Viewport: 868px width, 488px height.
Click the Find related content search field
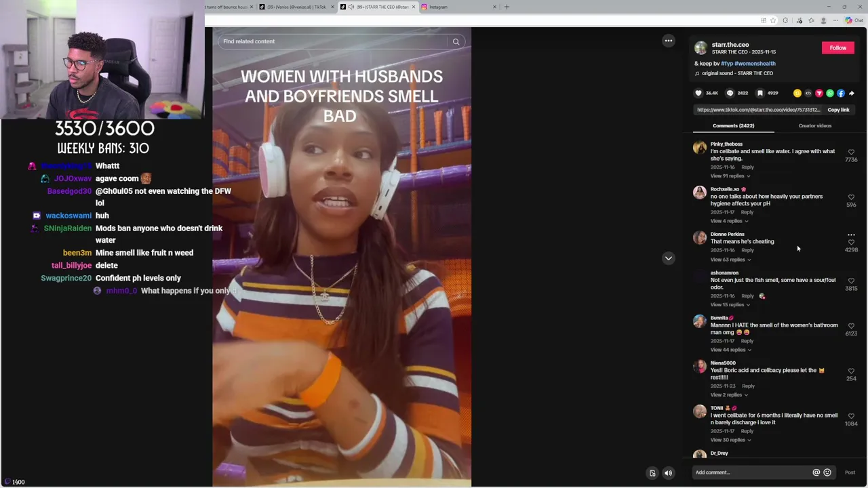332,41
